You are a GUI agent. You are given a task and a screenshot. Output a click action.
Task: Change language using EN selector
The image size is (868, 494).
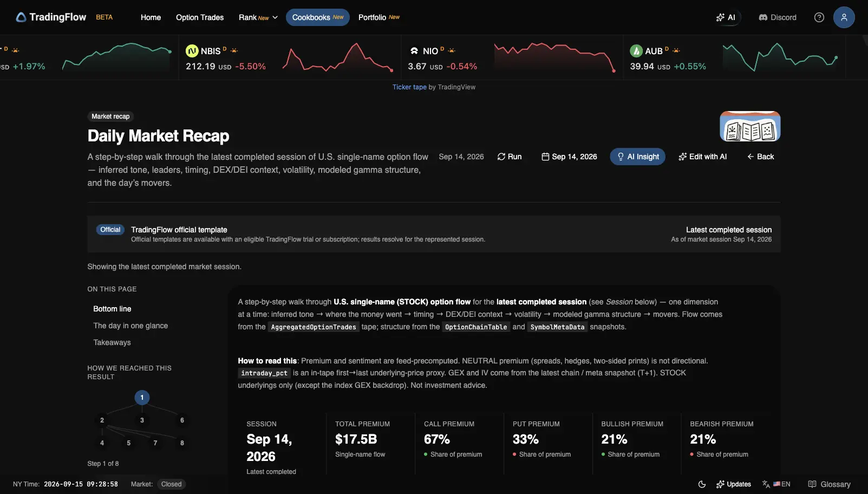click(776, 484)
